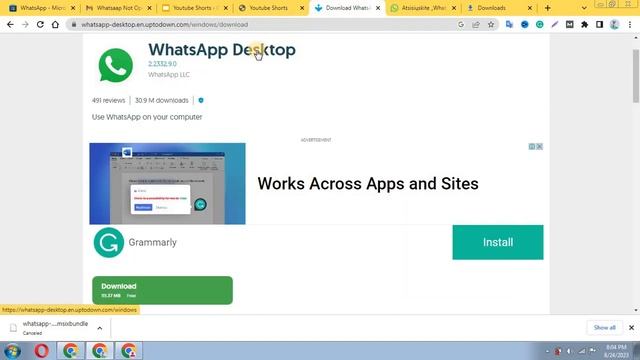Viewport: 640px width, 360px height.
Task: Open the Extensions puzzle piece menu
Action: (584, 24)
